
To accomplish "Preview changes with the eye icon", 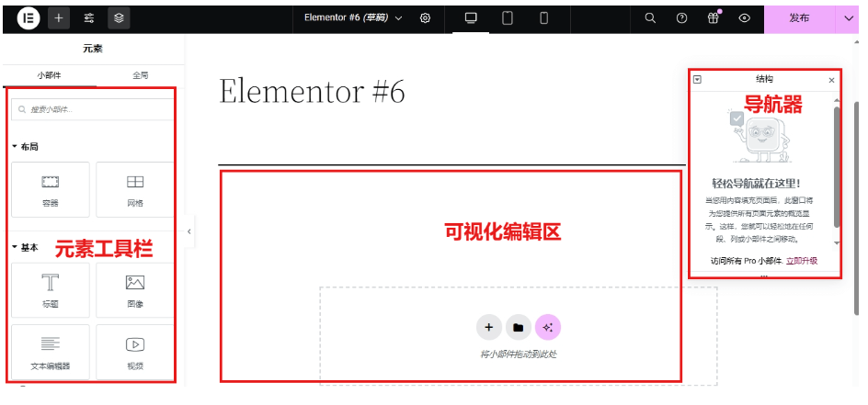I will coord(745,18).
